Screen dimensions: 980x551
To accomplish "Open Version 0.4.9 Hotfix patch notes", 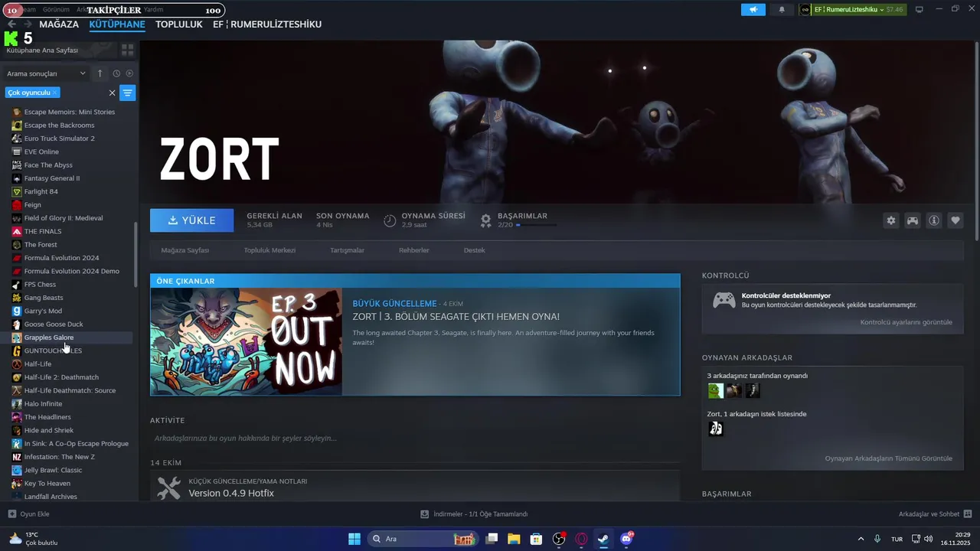I will tap(231, 493).
